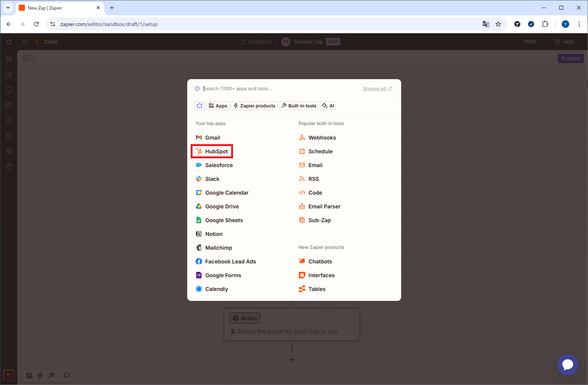Open the sidebar comments icon
This screenshot has height=385, width=588.
tap(9, 90)
